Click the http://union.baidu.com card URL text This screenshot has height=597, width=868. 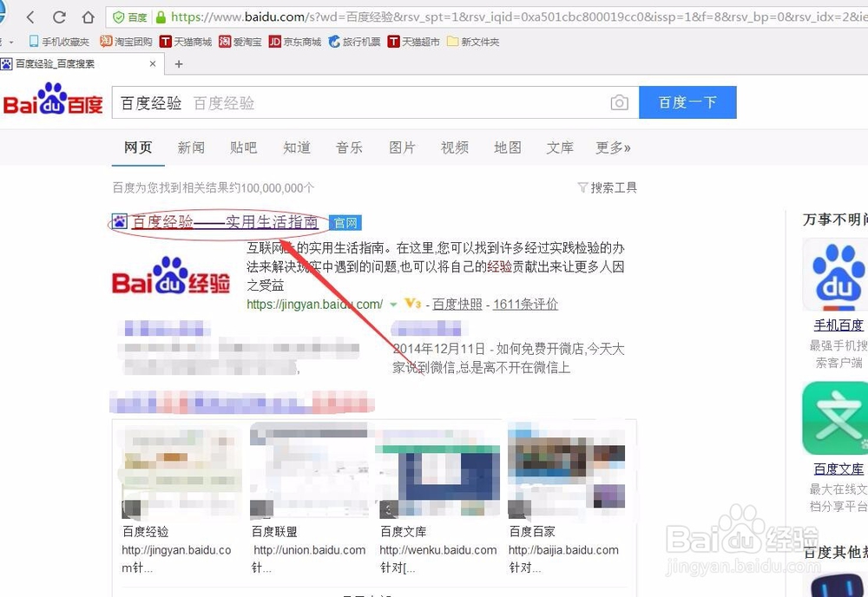310,550
